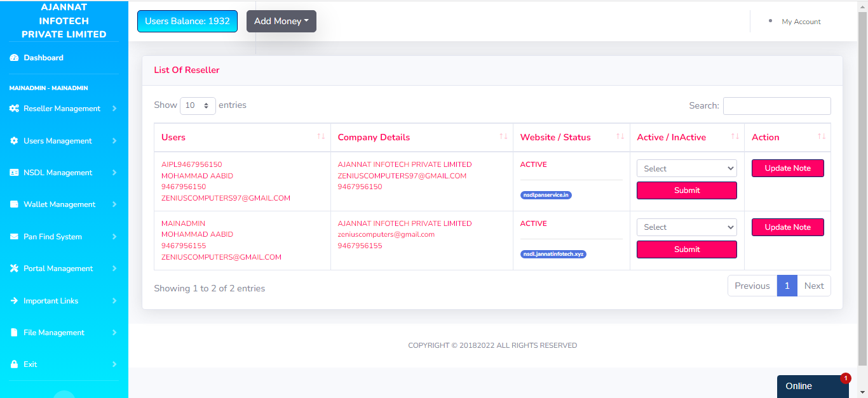
Task: Click the NSDL Management card icon
Action: coord(14,173)
